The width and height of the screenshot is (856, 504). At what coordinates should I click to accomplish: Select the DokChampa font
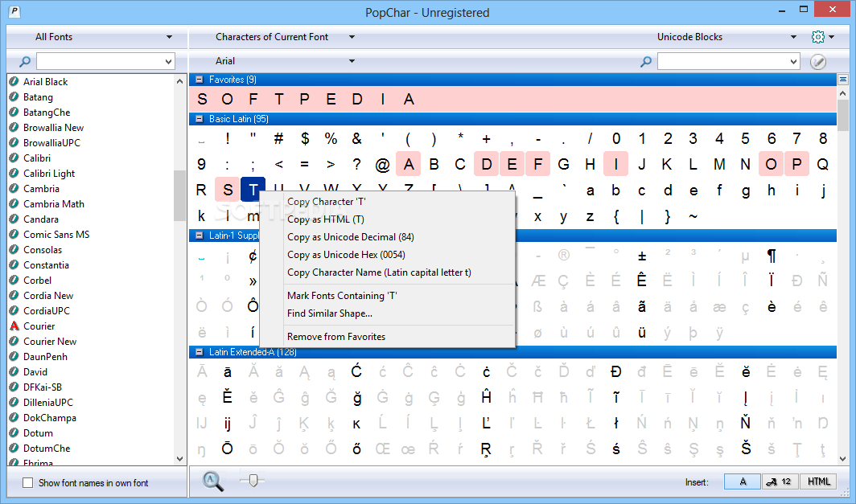click(x=50, y=418)
